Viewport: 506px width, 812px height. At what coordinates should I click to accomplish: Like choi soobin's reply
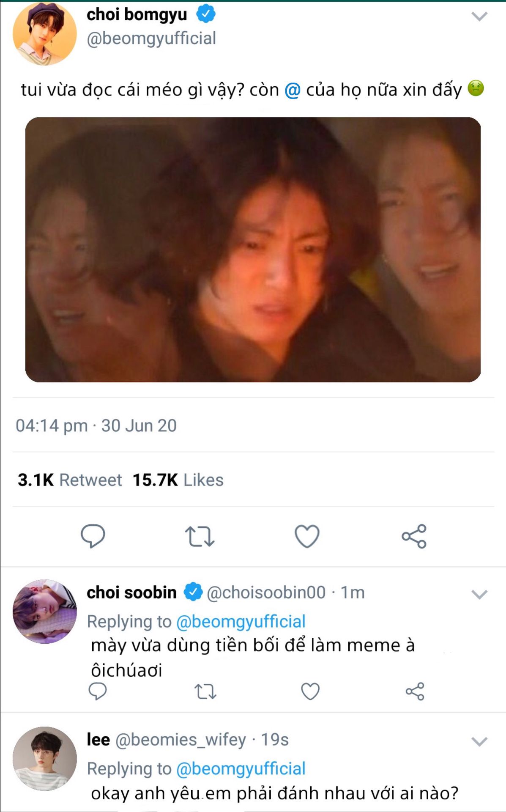(310, 691)
